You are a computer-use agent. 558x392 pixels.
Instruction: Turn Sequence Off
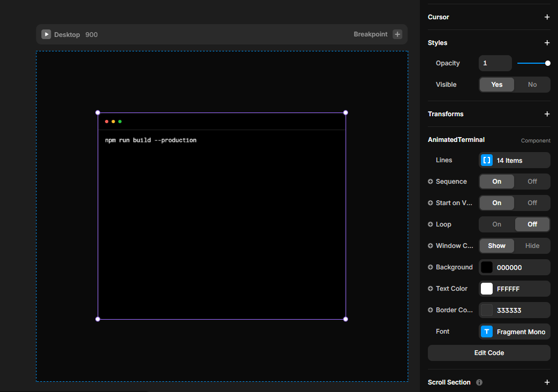point(532,182)
